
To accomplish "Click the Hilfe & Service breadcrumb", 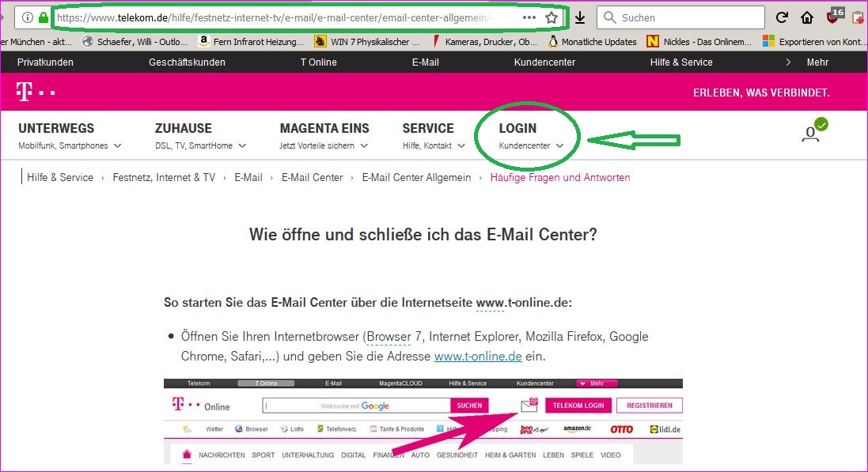I will point(60,178).
